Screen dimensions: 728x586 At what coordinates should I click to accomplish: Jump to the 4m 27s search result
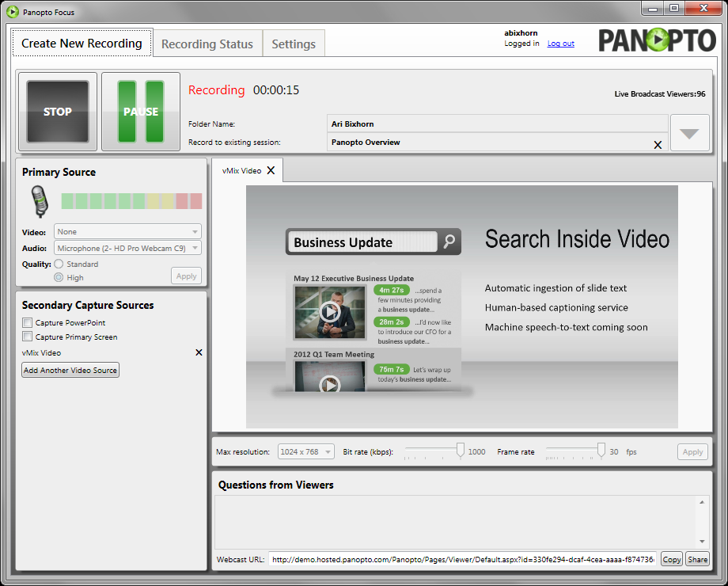(x=392, y=290)
